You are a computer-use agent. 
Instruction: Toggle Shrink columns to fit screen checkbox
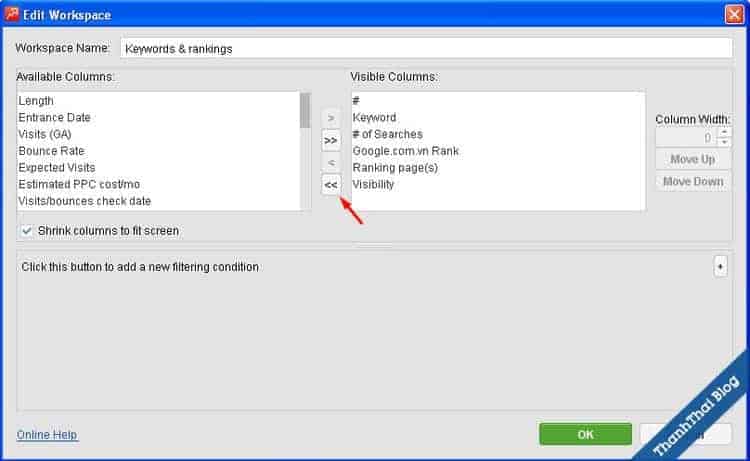point(27,231)
